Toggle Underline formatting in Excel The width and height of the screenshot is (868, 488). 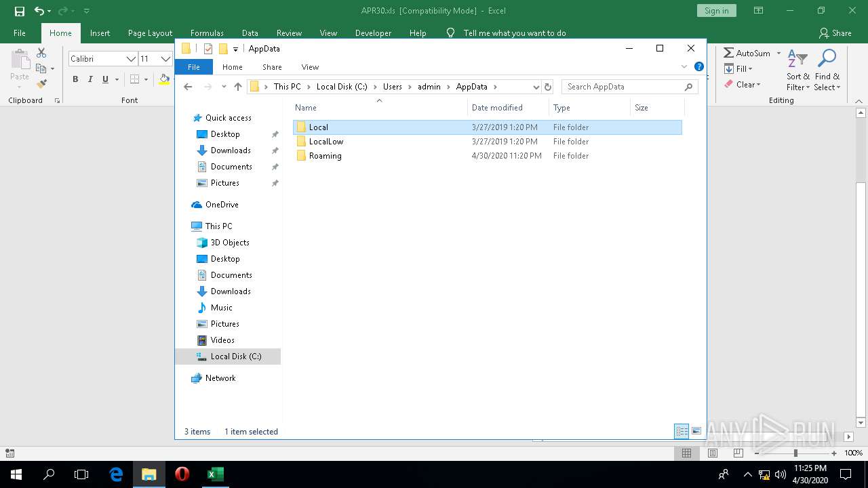pyautogui.click(x=105, y=79)
